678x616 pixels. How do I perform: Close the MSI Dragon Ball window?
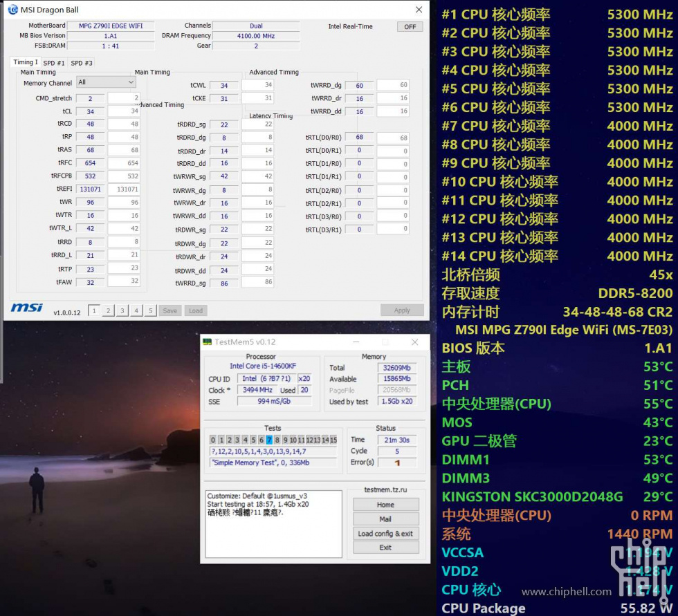click(x=419, y=10)
